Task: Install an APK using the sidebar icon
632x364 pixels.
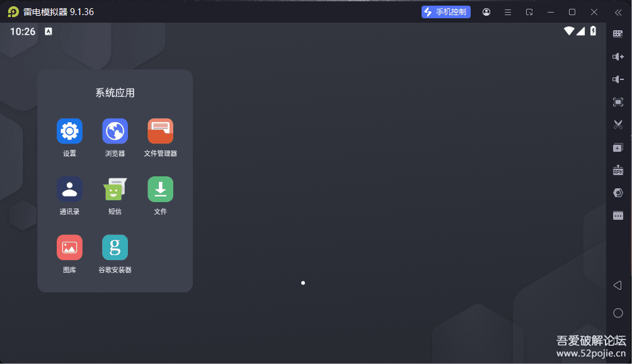Action: tap(618, 170)
